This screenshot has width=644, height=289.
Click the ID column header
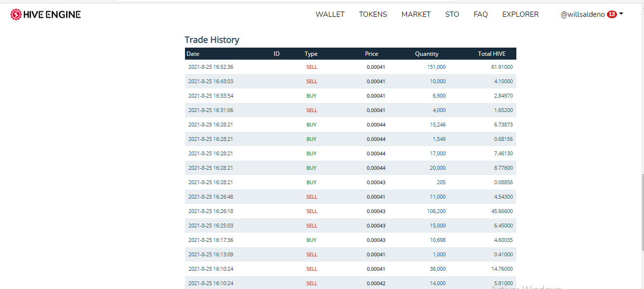pos(276,54)
